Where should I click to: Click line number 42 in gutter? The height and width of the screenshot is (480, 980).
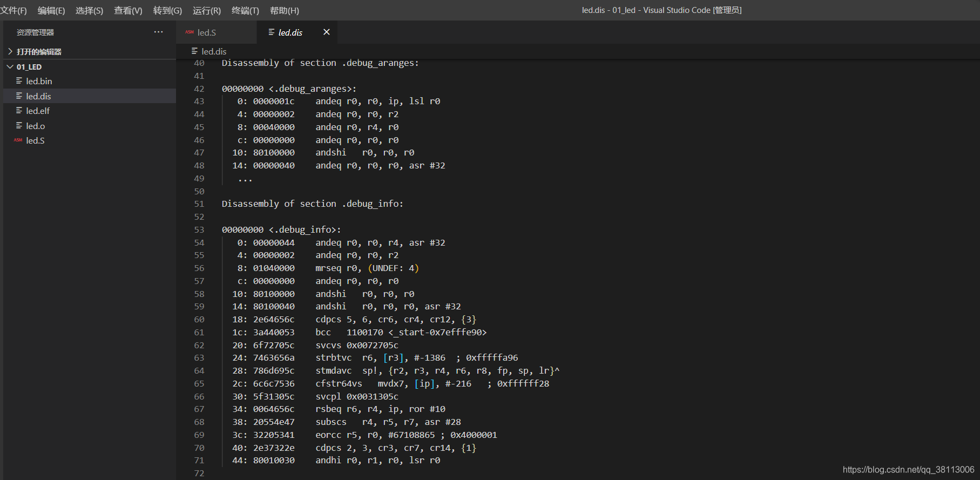point(199,89)
